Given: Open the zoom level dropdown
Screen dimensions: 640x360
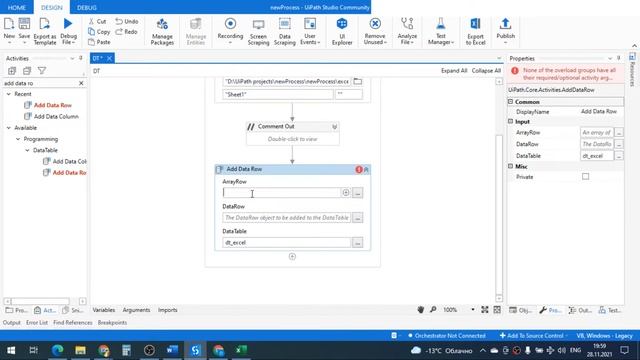Looking at the screenshot, I should [x=473, y=310].
